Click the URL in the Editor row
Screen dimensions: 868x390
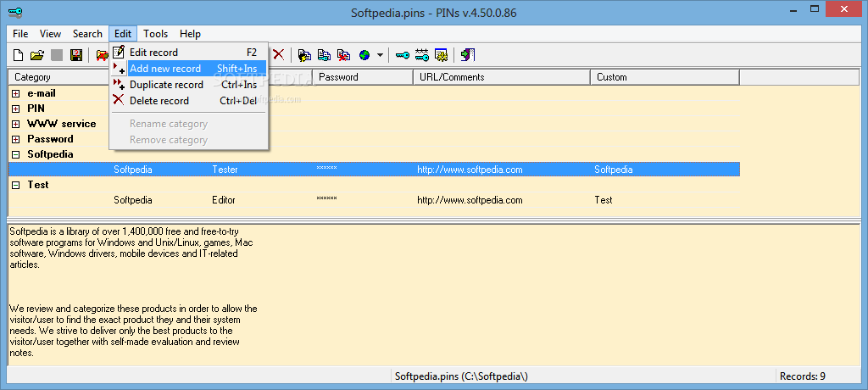point(470,200)
